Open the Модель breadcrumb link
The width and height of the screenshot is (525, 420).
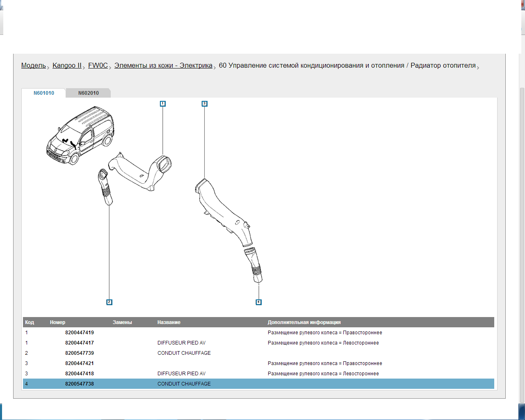pyautogui.click(x=34, y=66)
